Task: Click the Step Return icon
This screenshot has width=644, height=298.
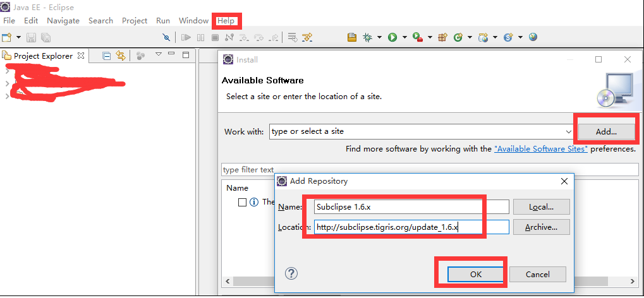Action: [274, 38]
